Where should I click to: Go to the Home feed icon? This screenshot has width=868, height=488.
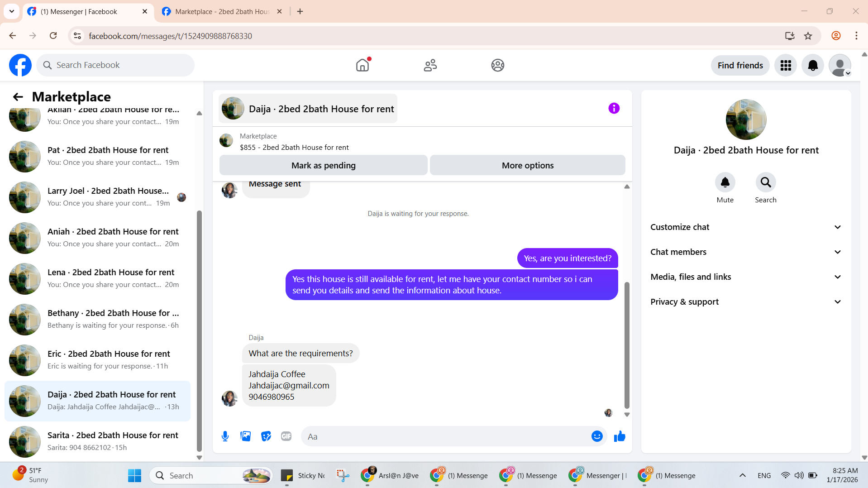click(362, 65)
